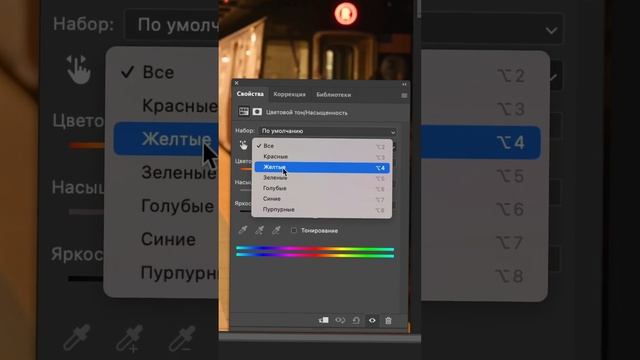The height and width of the screenshot is (360, 640).
Task: Reset the adjustment to defaults
Action: [356, 320]
